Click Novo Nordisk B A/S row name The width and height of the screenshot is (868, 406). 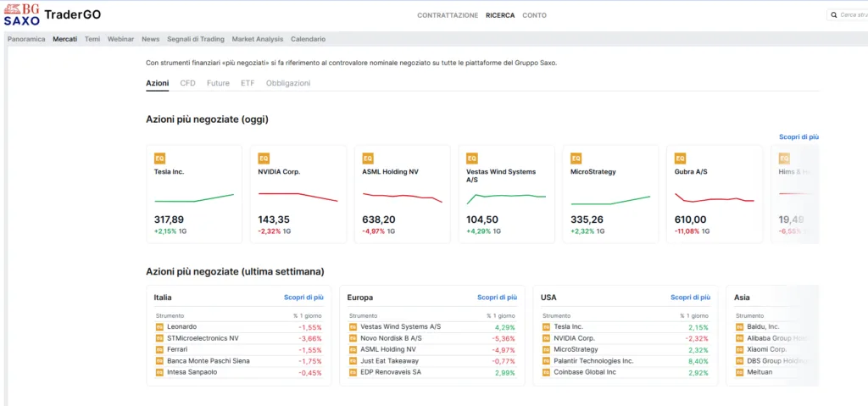click(391, 338)
